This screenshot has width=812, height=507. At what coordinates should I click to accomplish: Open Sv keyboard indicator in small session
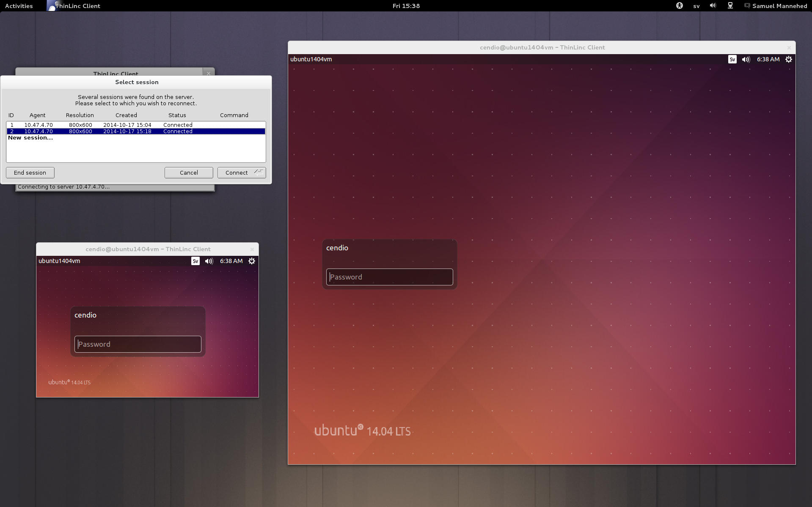click(x=195, y=261)
